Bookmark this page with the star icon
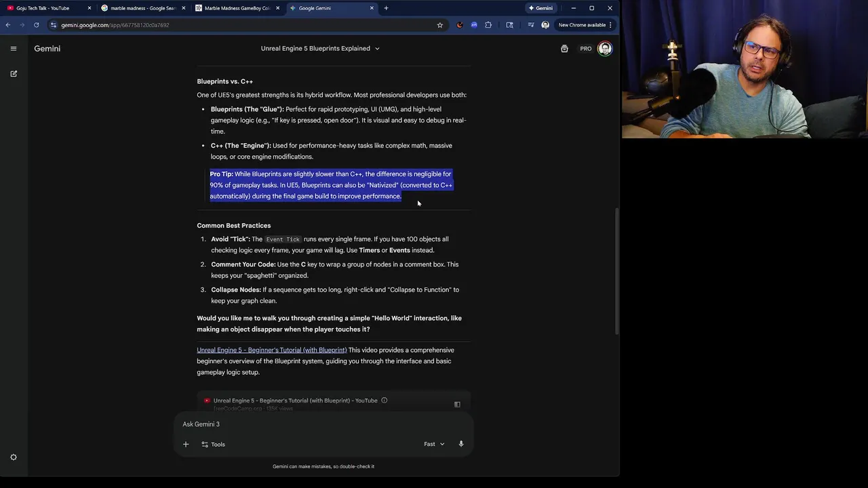The height and width of the screenshot is (488, 868). tap(439, 25)
